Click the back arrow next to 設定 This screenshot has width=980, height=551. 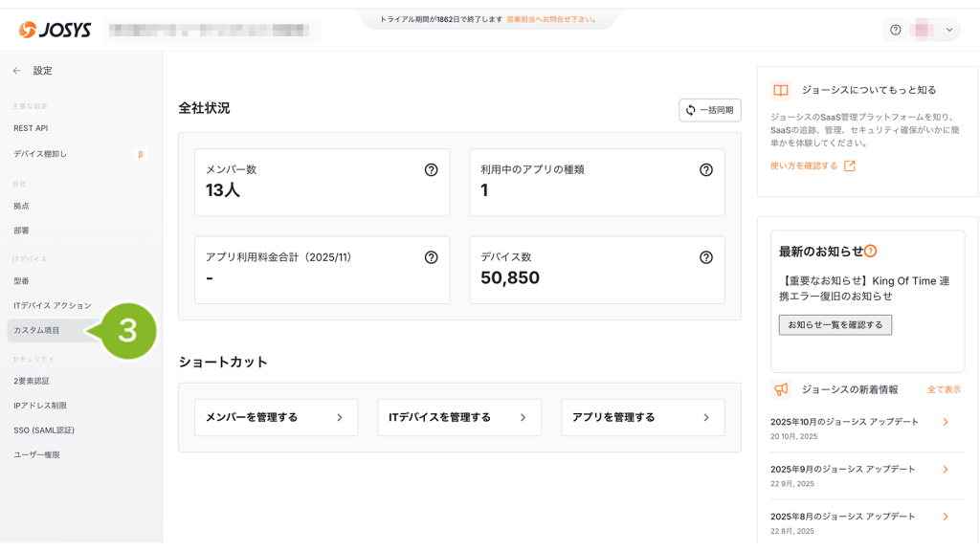(16, 71)
